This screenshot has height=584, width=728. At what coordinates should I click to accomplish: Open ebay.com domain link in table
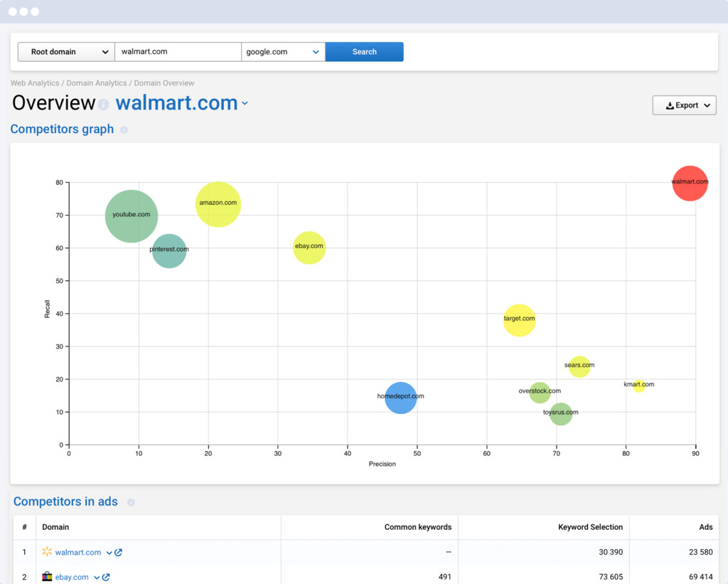72,577
